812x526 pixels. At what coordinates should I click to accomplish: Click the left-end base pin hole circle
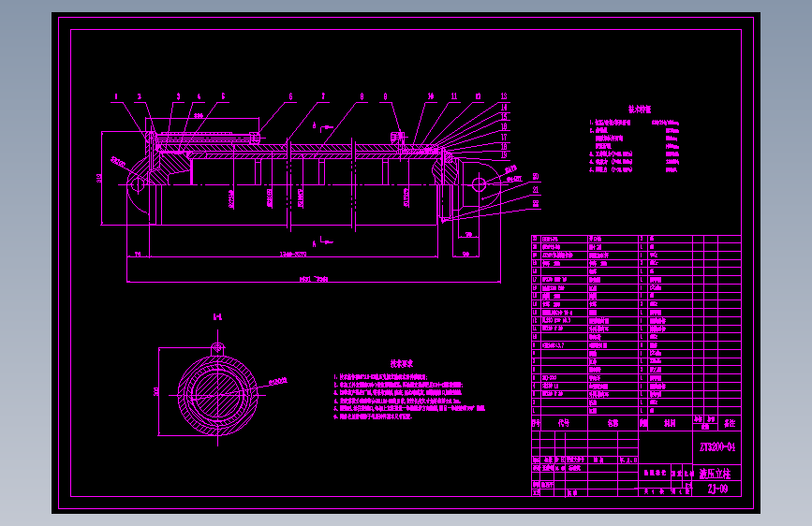click(x=137, y=184)
